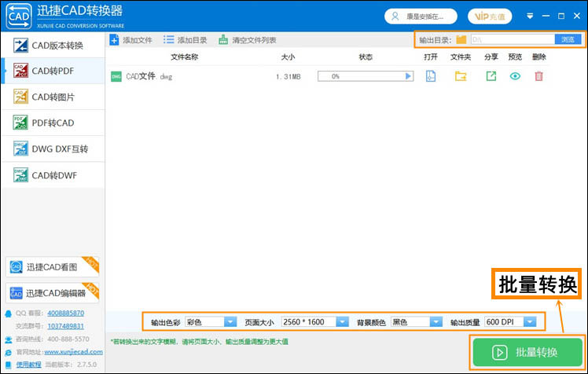The image size is (588, 374).
Task: Preview CAD文件.dwg with eye icon
Action: (515, 76)
